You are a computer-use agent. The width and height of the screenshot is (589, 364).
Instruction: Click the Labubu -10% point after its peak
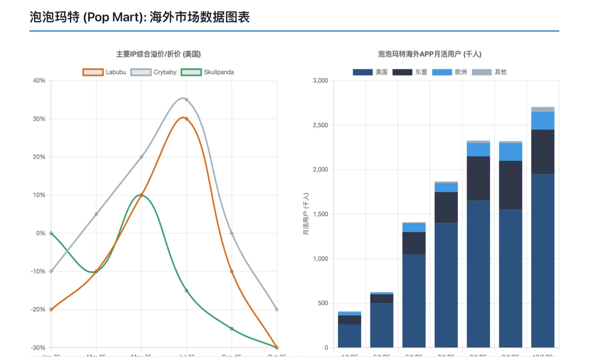coord(231,271)
